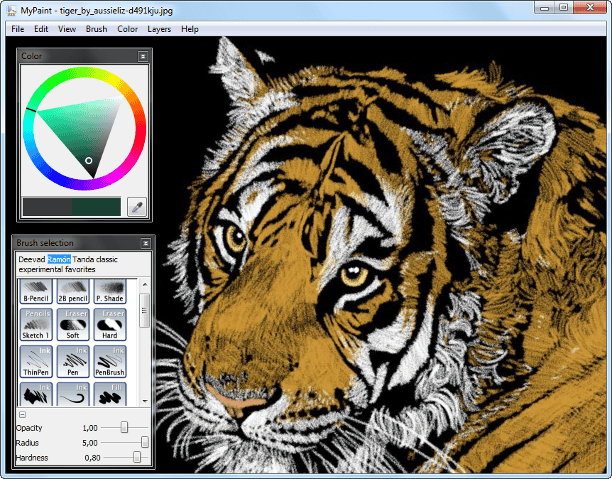
Task: Switch to the experimental brush group
Action: pos(41,269)
